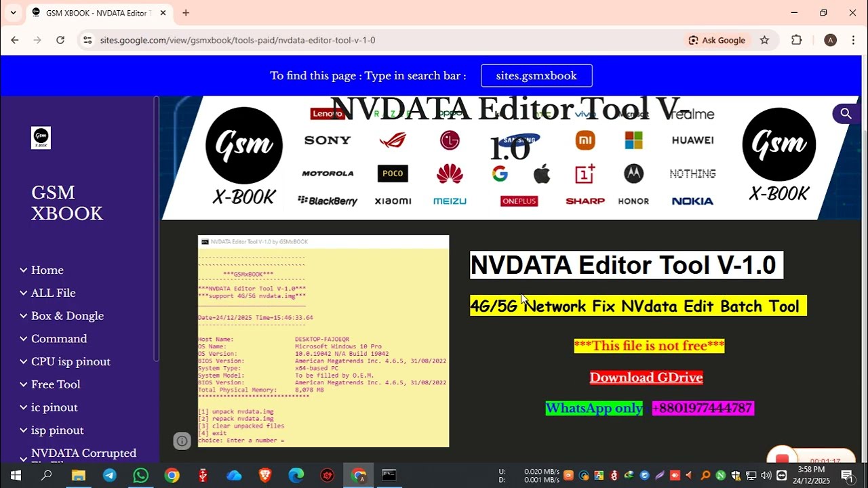Open Box & Dongle sidebar item
Image resolution: width=868 pixels, height=488 pixels.
[67, 316]
